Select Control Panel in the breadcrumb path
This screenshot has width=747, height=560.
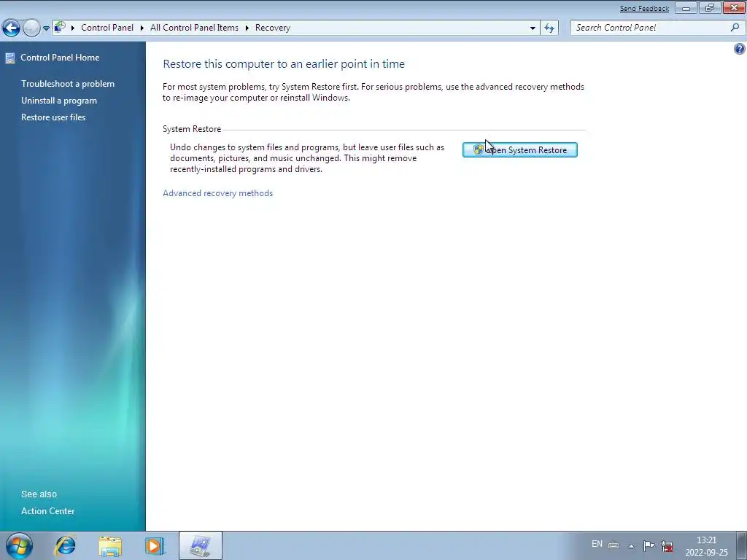point(107,28)
